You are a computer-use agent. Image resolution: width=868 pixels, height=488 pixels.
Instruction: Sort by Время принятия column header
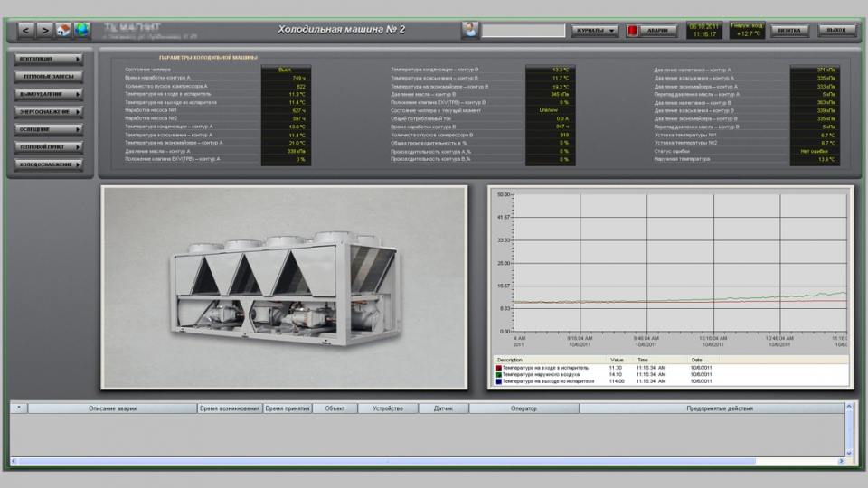coord(288,408)
